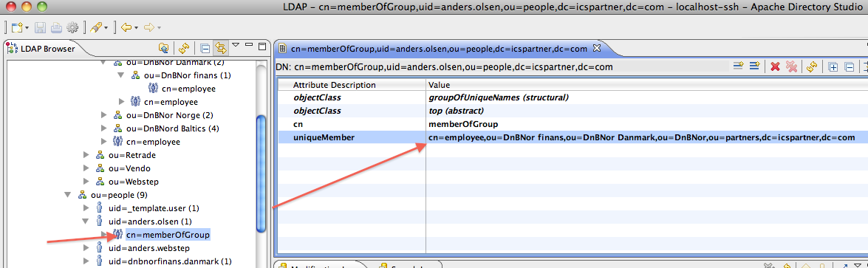Screen dimensions: 868x268
Task: Select ou=Retrade tree entry
Action: click(132, 155)
